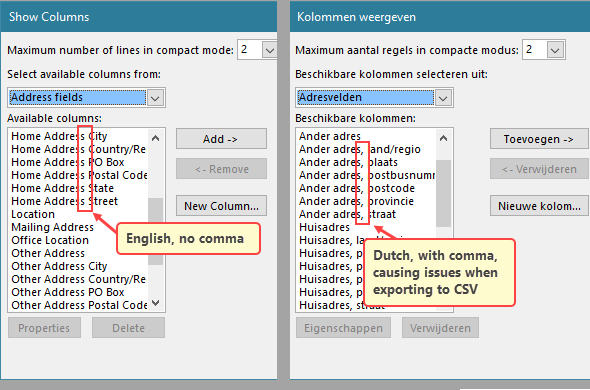Open the Adresvelden combo box
The image size is (590, 390).
[x=374, y=98]
